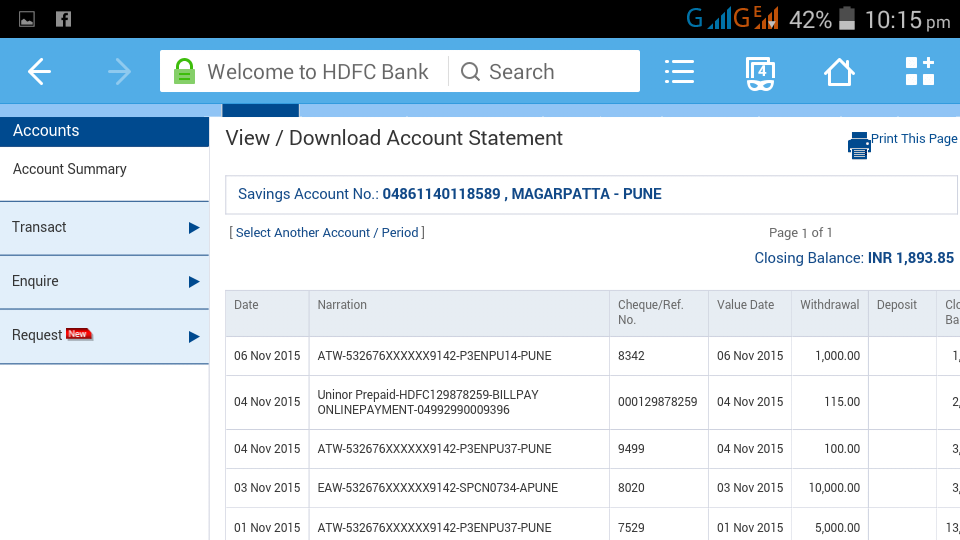Expand the Request menu arrow
Image resolution: width=960 pixels, height=540 pixels.
pos(194,336)
